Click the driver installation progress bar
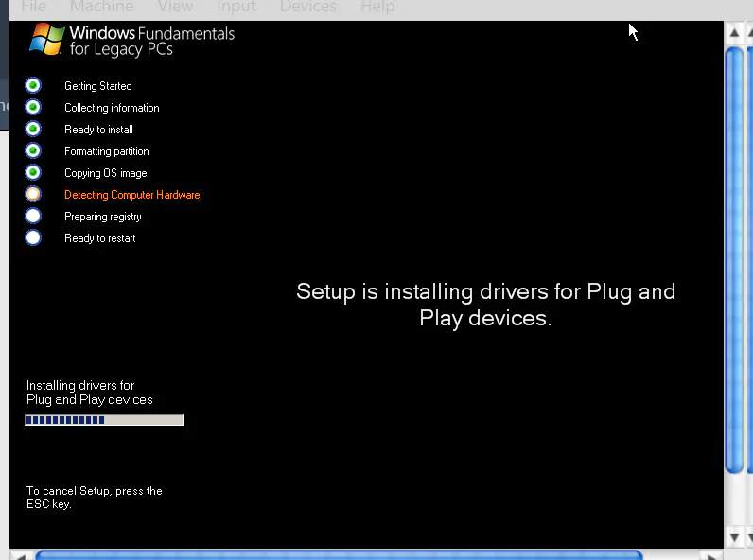This screenshot has height=560, width=753. 104,420
